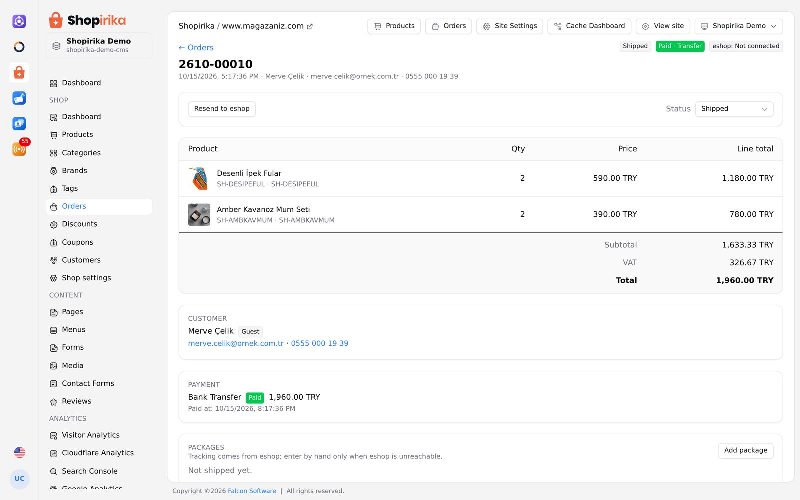Click the Desenli İpek Fular product name
The image size is (800, 500).
(x=248, y=173)
